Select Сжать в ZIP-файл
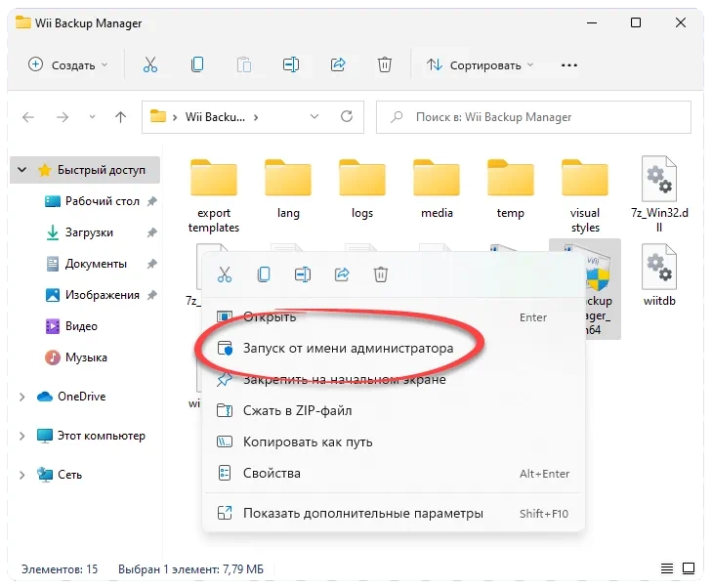Viewport: 712px width, 588px height. (x=394, y=411)
